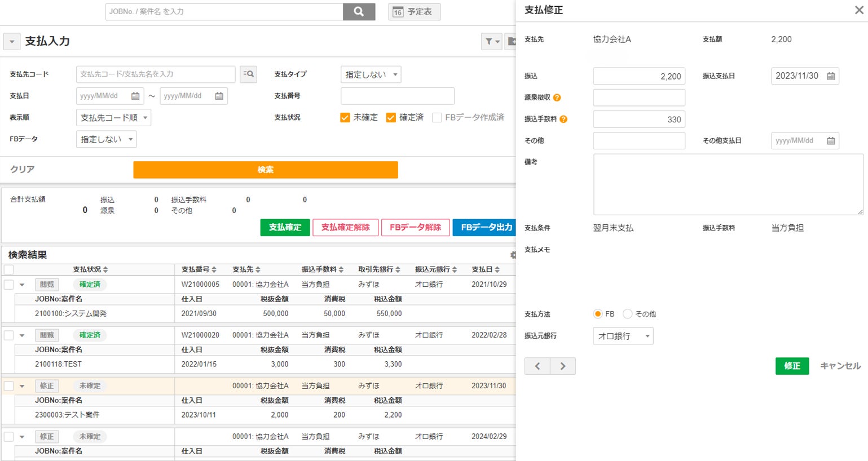The width and height of the screenshot is (868, 461).
Task: Click the magnifier search icon in top bar
Action: 359,12
